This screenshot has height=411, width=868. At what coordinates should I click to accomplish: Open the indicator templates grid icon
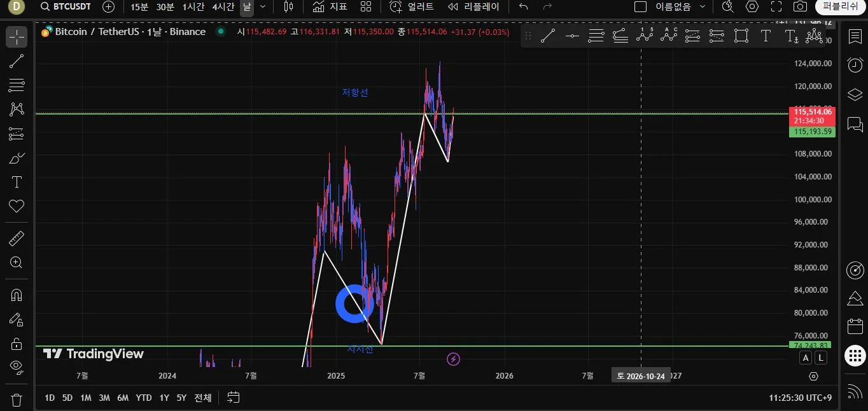point(366,6)
